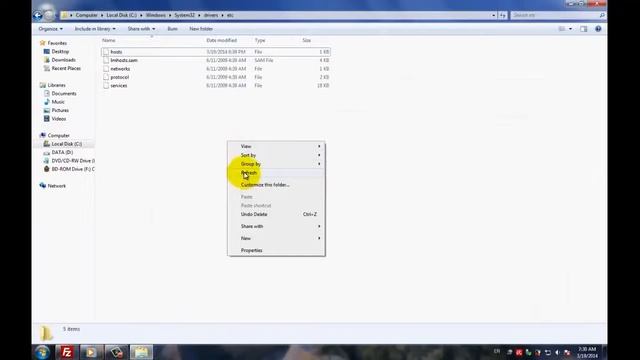The image size is (640, 360).
Task: Expand View submenu in context menu
Action: click(276, 146)
